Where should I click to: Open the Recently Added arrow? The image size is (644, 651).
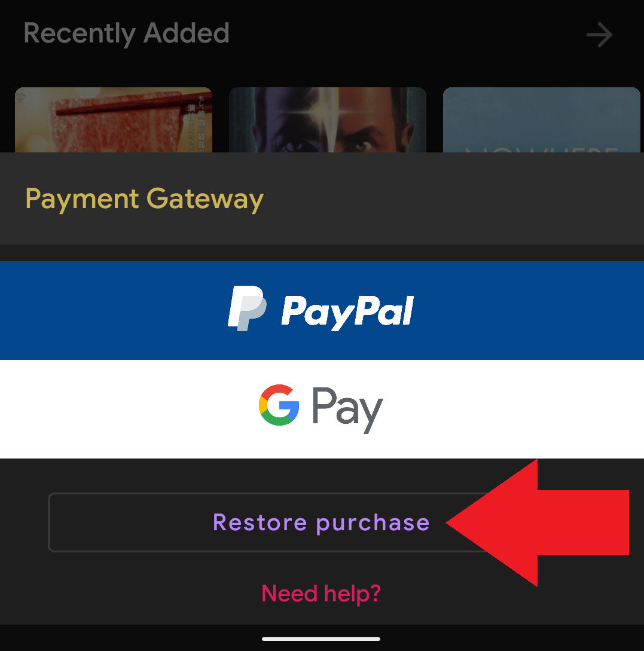599,35
